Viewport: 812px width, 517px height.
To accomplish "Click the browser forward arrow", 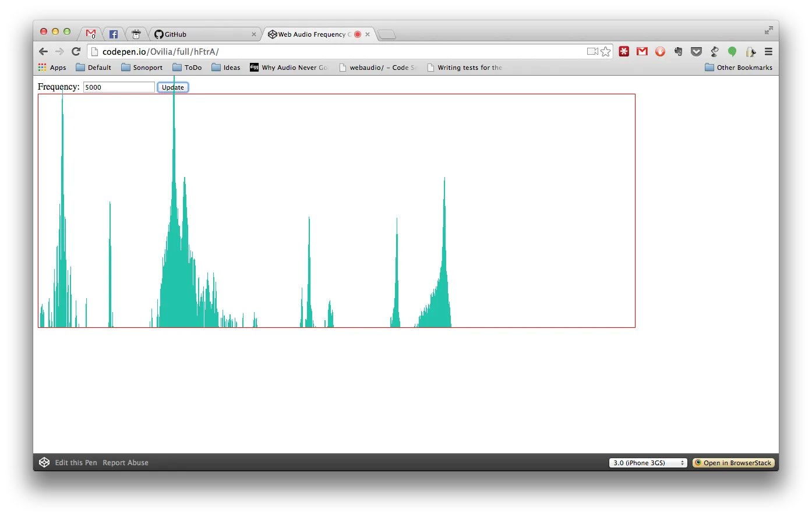I will (x=59, y=51).
